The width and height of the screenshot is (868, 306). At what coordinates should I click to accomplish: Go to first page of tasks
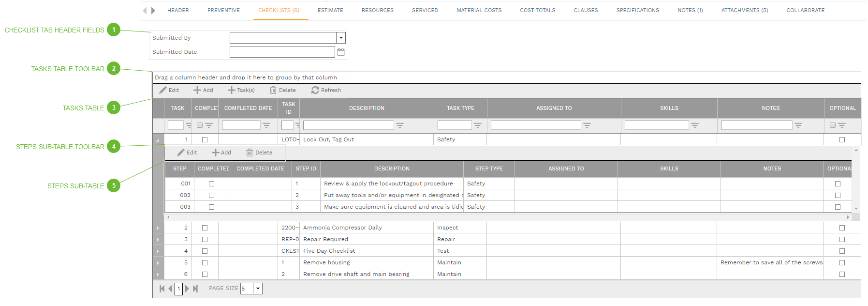(x=162, y=289)
